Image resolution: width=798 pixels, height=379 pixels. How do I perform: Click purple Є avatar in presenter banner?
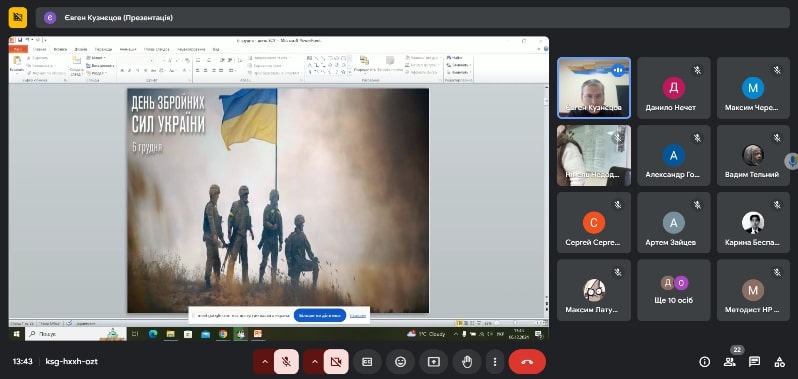coord(49,18)
